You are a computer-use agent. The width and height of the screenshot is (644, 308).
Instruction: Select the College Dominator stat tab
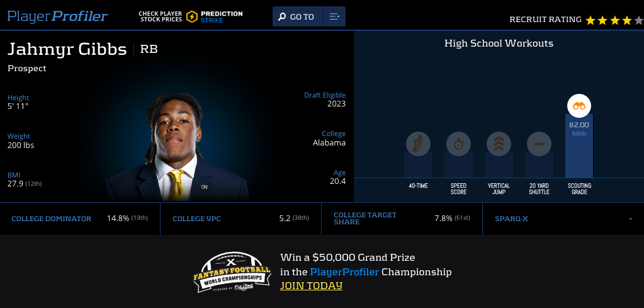pyautogui.click(x=80, y=219)
